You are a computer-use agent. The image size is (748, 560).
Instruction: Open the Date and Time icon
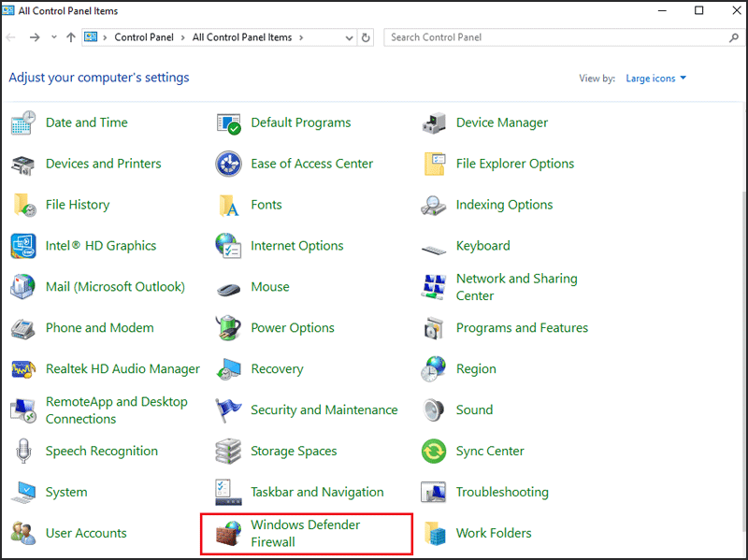(x=22, y=123)
